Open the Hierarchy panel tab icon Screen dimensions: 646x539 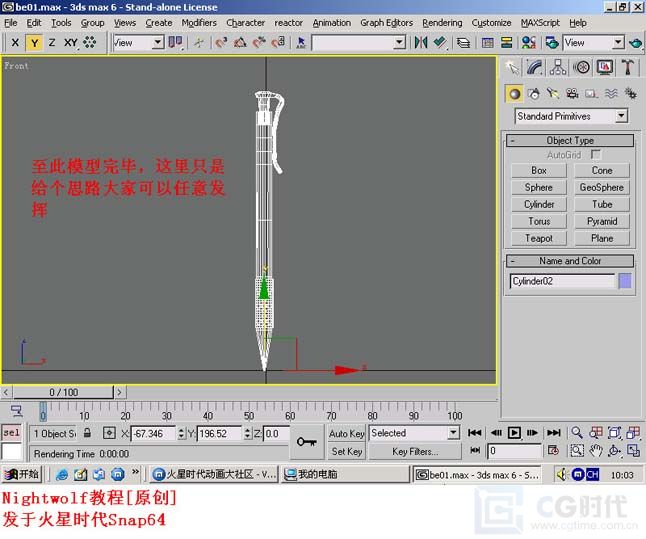click(558, 67)
